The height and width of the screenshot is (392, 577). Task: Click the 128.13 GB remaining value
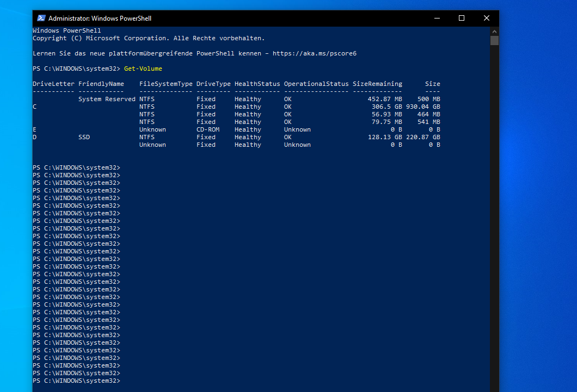[x=385, y=137]
